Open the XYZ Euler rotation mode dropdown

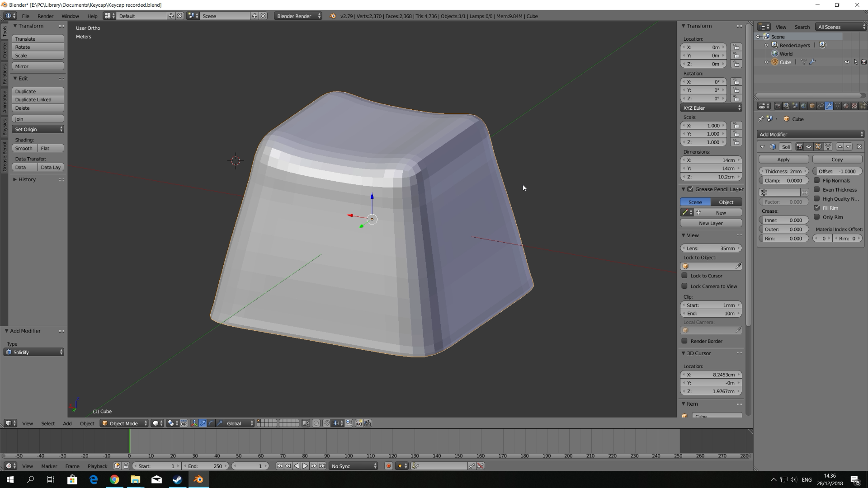pos(711,108)
